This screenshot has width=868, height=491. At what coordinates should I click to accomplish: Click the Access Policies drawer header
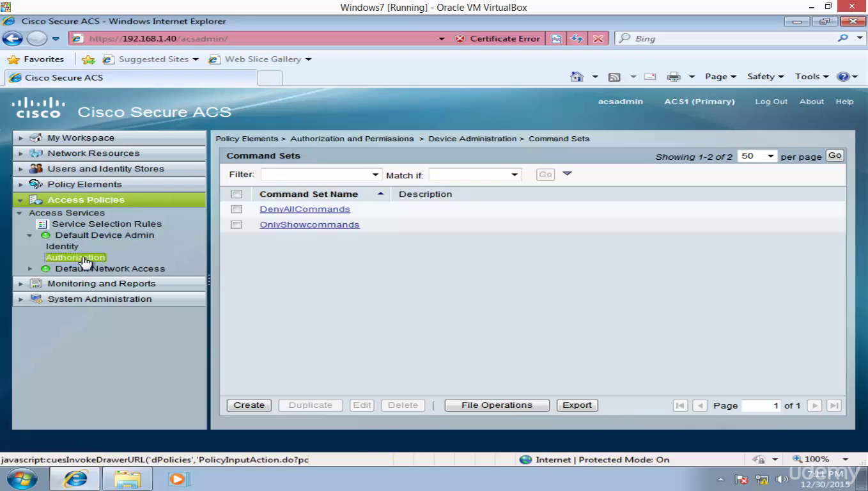(109, 199)
